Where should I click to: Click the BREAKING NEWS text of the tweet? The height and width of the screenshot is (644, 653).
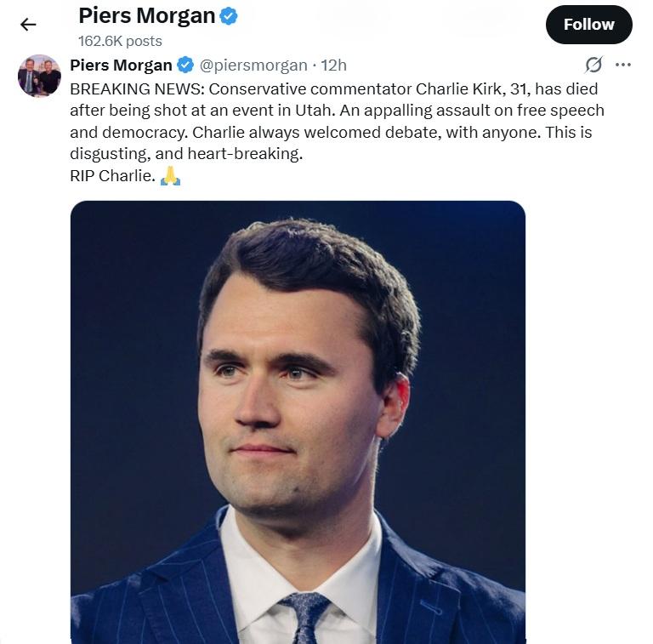[x=136, y=88]
